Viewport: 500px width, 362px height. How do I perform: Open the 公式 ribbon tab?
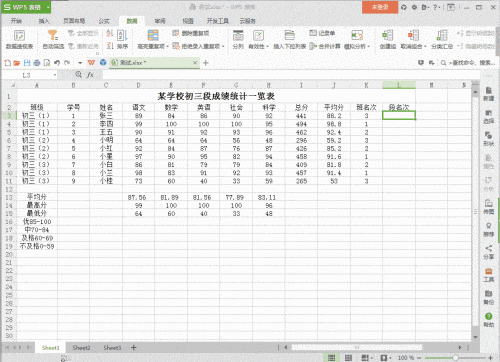point(104,21)
